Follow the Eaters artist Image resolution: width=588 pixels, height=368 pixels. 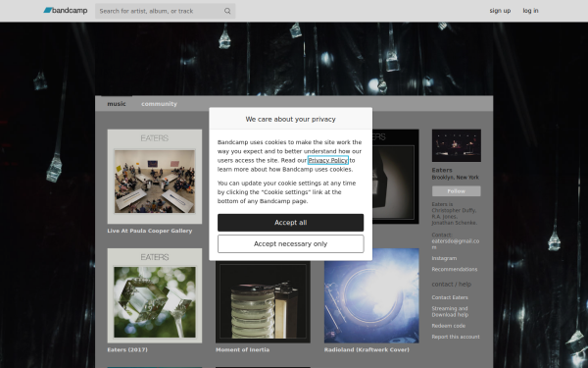click(457, 191)
